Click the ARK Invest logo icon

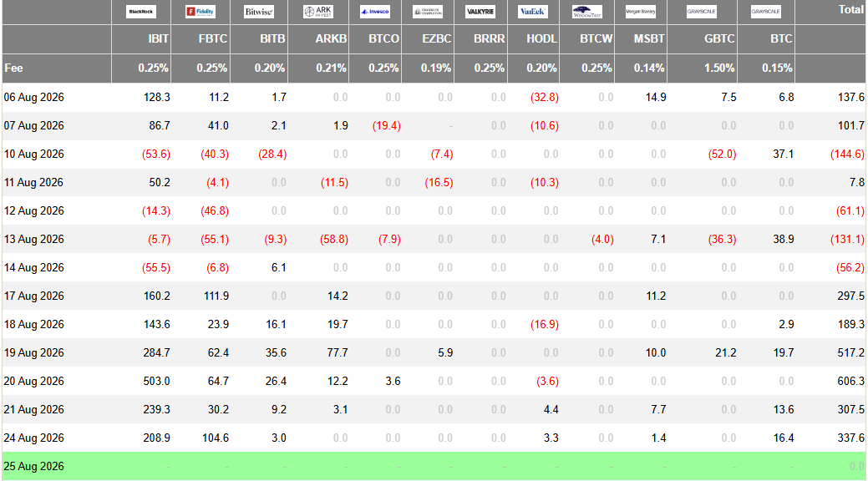click(x=318, y=12)
